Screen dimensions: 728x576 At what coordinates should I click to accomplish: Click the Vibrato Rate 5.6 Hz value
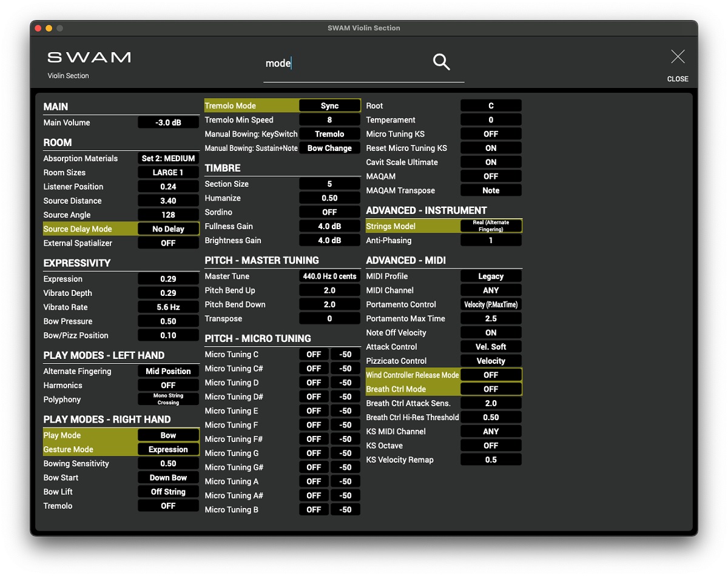click(x=168, y=307)
